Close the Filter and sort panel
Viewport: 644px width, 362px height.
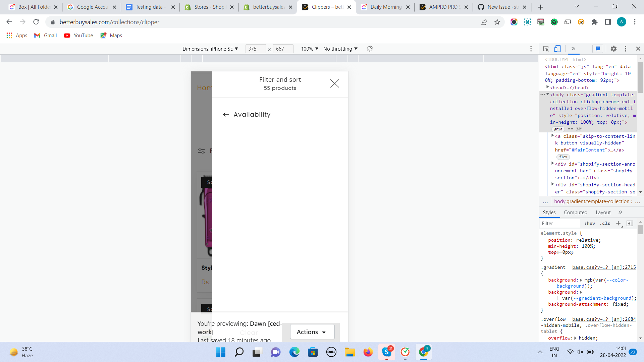pyautogui.click(x=334, y=83)
